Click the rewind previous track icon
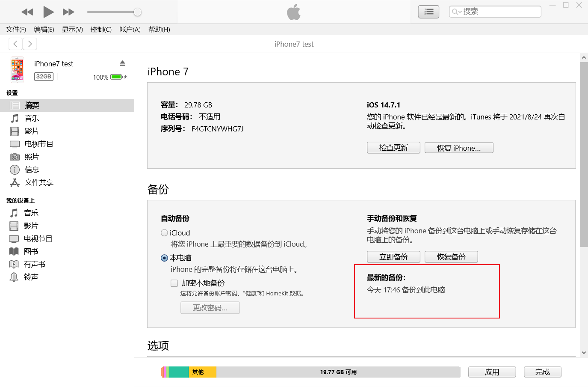The image size is (588, 387). tap(27, 12)
